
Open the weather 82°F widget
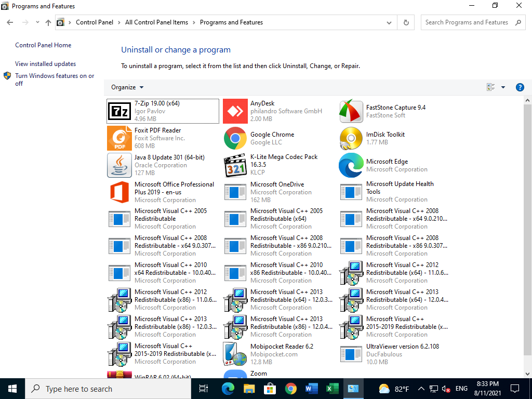(394, 389)
